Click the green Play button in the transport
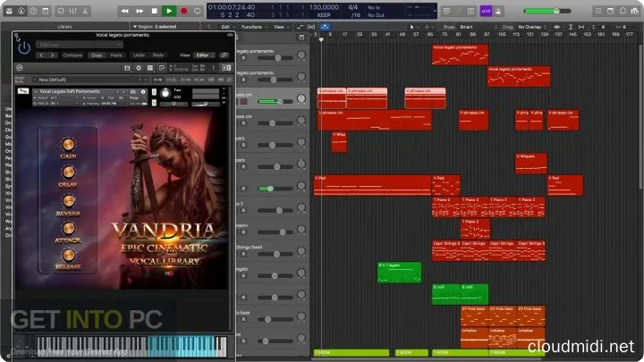The width and height of the screenshot is (644, 362). click(x=168, y=11)
